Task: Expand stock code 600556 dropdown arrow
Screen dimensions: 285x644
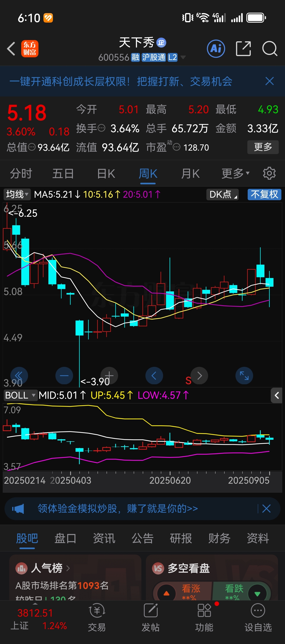Action: pyautogui.click(x=183, y=58)
